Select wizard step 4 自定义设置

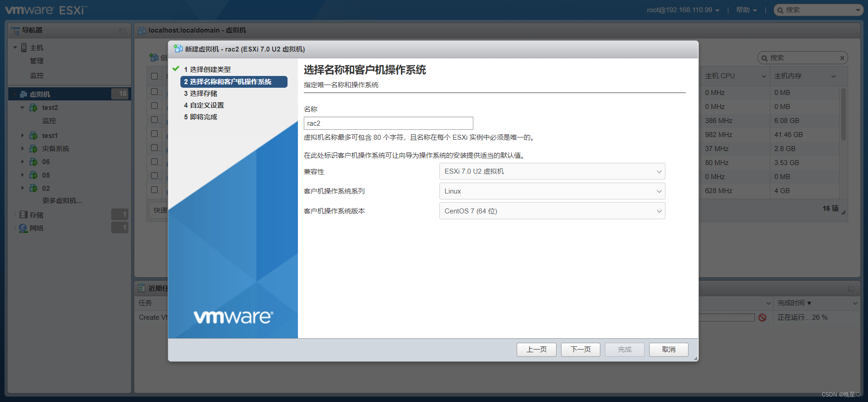click(x=204, y=105)
